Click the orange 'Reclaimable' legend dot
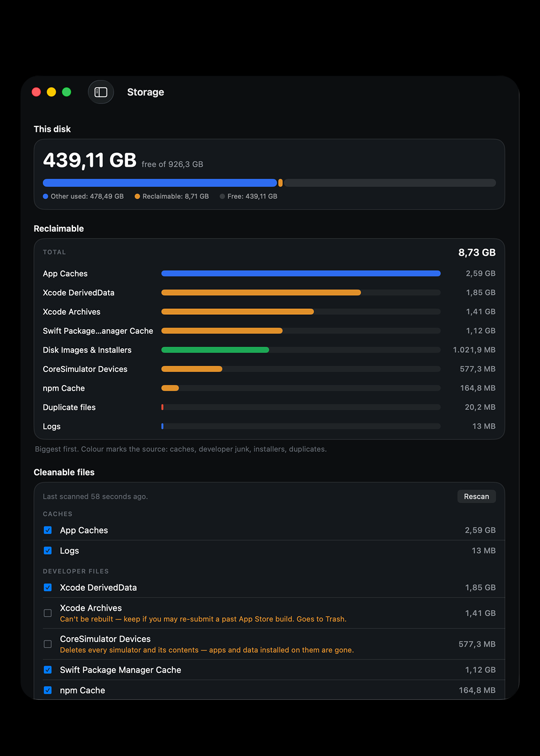This screenshot has width=540, height=756. [x=137, y=197]
